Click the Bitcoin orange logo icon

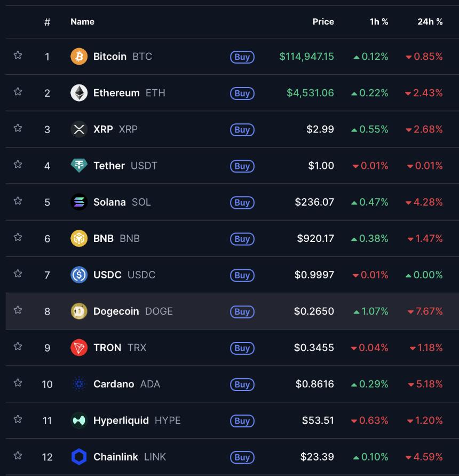tap(79, 57)
